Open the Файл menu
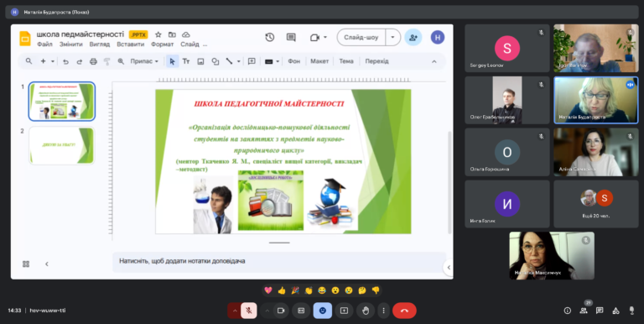Image resolution: width=644 pixels, height=324 pixels. (x=44, y=44)
